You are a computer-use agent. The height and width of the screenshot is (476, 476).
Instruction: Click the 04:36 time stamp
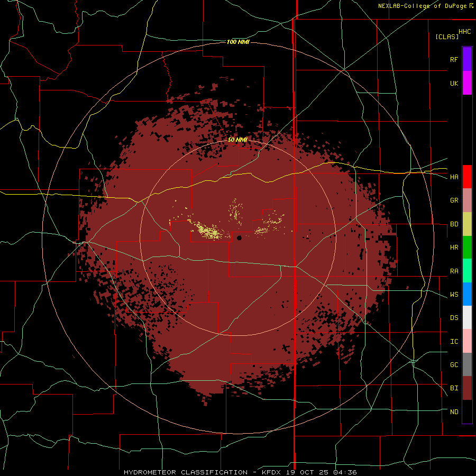[x=345, y=472]
